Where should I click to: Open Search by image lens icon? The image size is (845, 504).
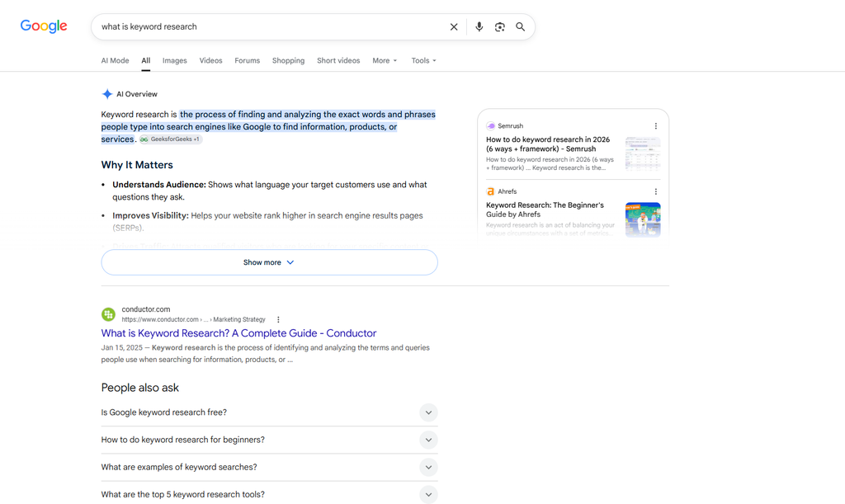[x=499, y=27]
